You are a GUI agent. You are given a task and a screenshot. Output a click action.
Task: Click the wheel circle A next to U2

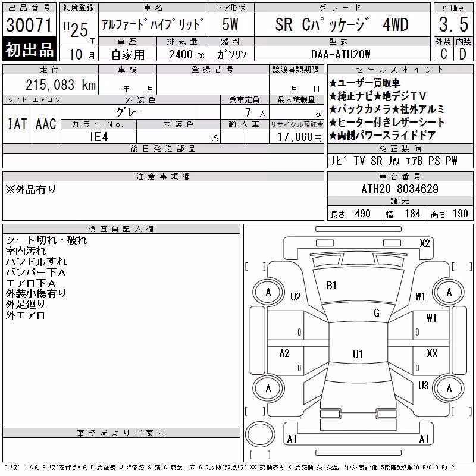click(x=268, y=292)
